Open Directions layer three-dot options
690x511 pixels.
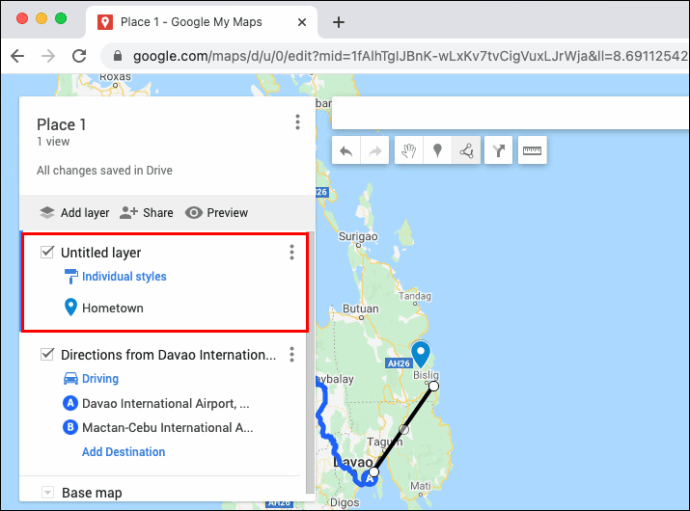tap(291, 355)
